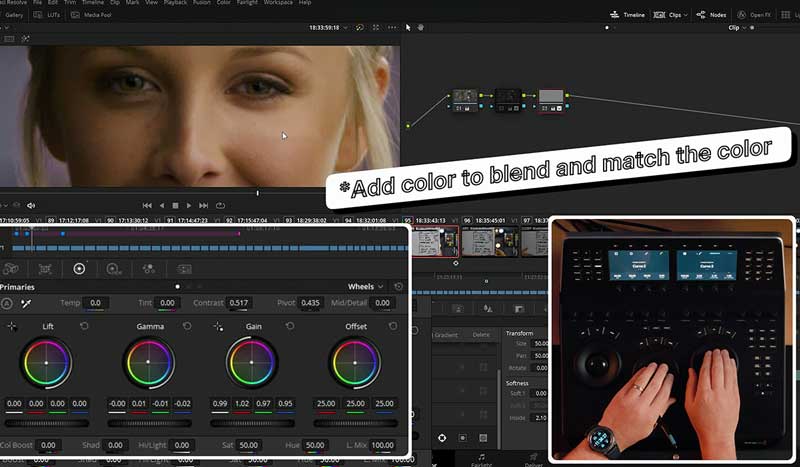Screen dimensions: 800x467
Task: Open the Clips dropdown arrow
Action: pyautogui.click(x=685, y=15)
